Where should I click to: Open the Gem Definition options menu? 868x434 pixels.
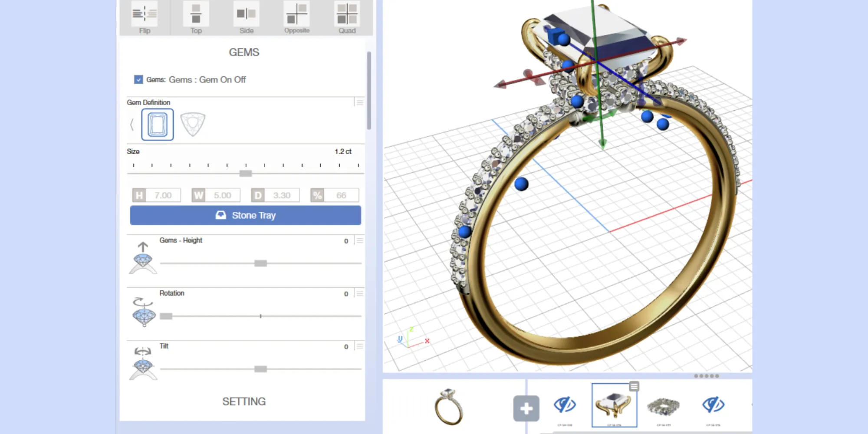[x=359, y=102]
